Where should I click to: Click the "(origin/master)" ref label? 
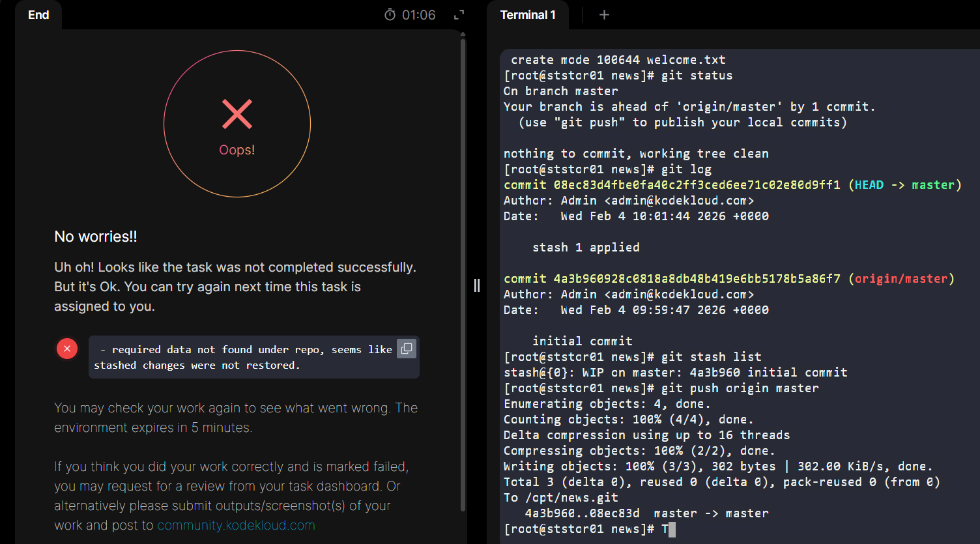(x=902, y=279)
